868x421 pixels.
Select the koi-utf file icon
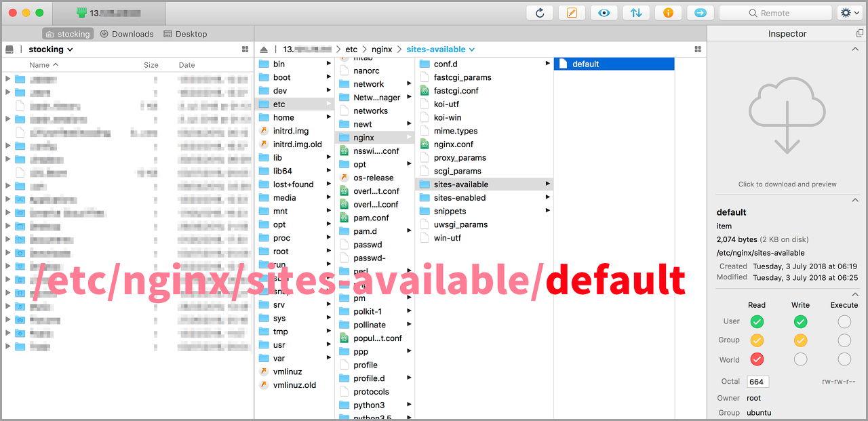pyautogui.click(x=425, y=104)
